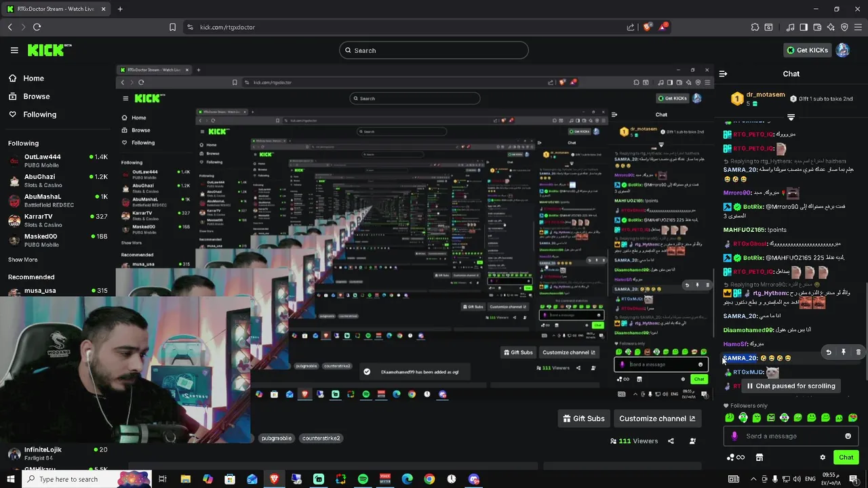Collapse the Chat panel
This screenshot has height=488, width=868.
tap(723, 73)
